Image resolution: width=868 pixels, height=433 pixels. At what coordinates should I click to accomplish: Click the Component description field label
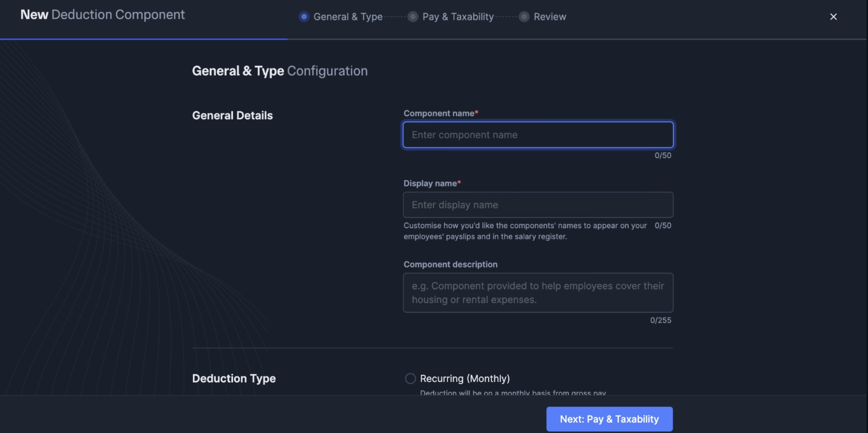click(x=450, y=264)
